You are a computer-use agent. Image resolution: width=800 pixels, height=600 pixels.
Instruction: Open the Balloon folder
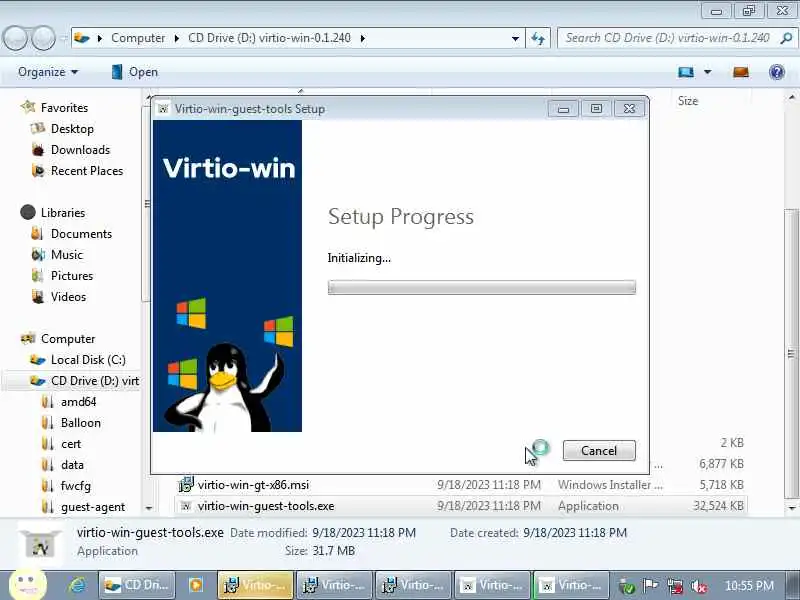81,422
